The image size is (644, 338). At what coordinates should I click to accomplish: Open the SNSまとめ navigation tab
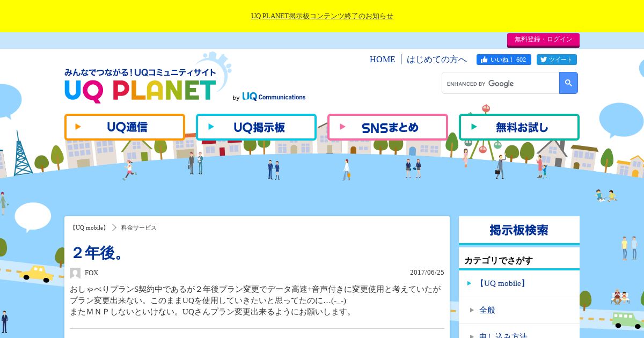tap(387, 127)
